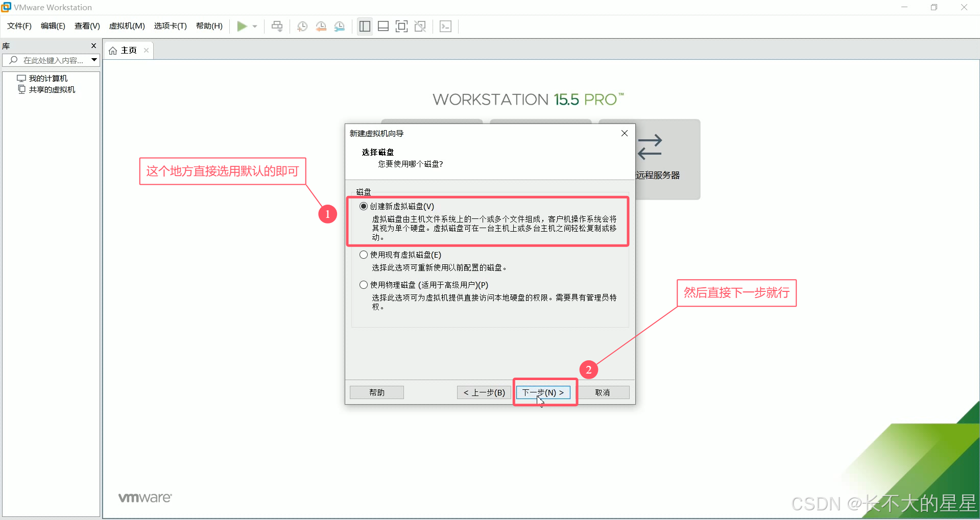Open the 查看(V) menu
Screen dimensions: 980x520
pos(87,26)
